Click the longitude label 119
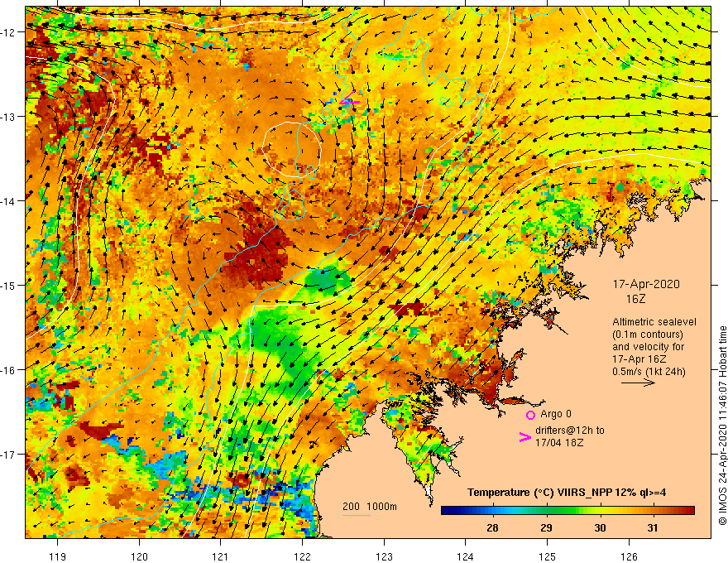 [58, 556]
